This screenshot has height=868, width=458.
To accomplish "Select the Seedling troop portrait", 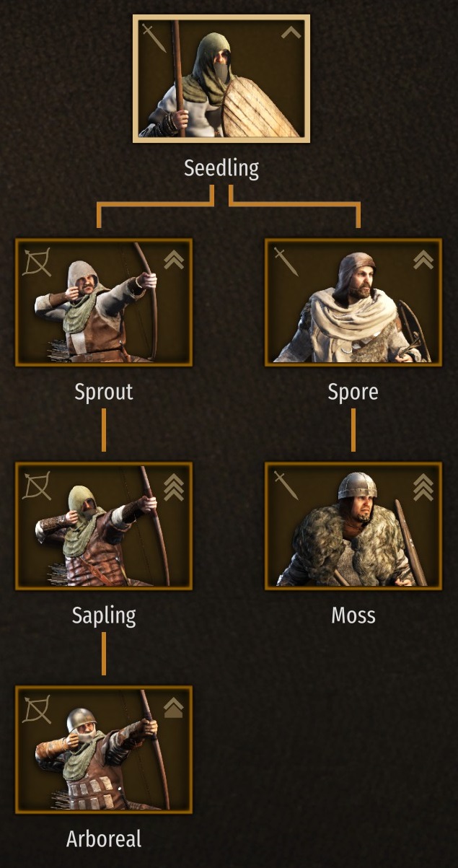I will [221, 78].
